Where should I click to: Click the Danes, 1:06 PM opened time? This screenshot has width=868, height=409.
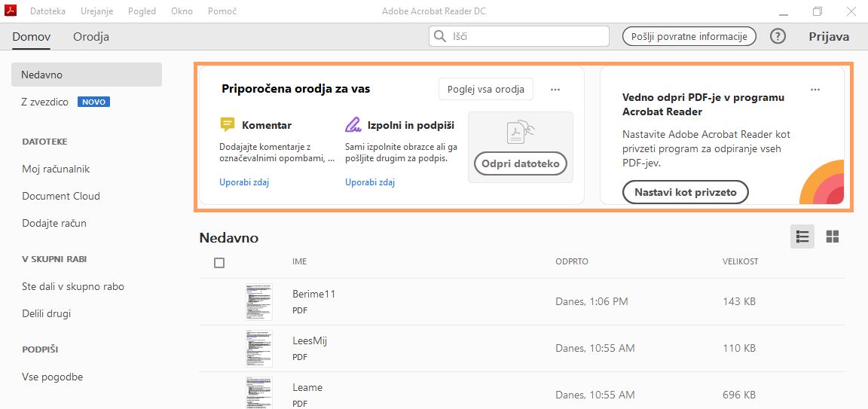[591, 301]
